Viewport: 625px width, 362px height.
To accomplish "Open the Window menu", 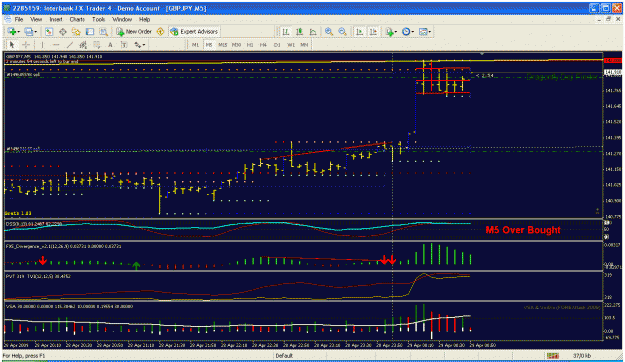I will coord(122,19).
